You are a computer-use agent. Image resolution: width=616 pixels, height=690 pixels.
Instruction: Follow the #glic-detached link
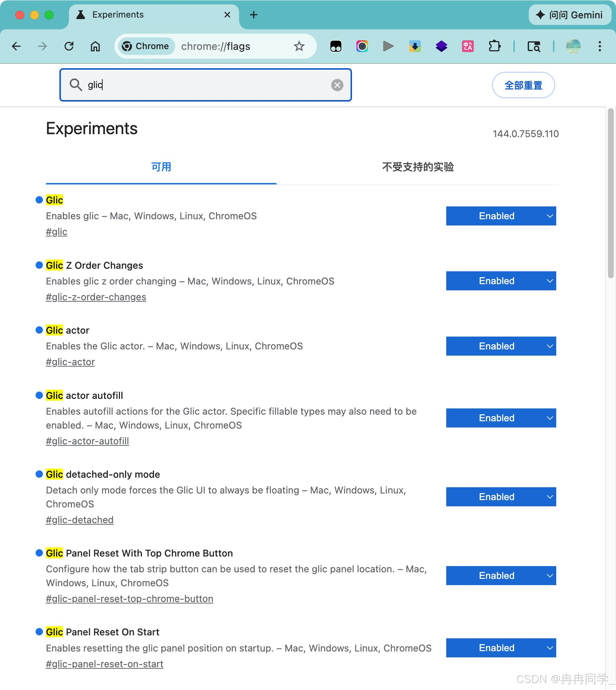[x=80, y=520]
